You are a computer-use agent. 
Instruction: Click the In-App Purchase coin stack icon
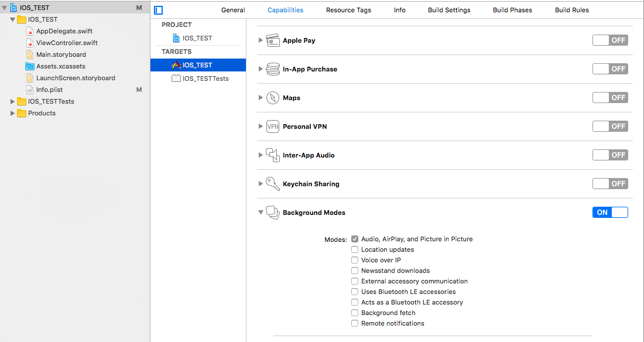[x=273, y=69]
